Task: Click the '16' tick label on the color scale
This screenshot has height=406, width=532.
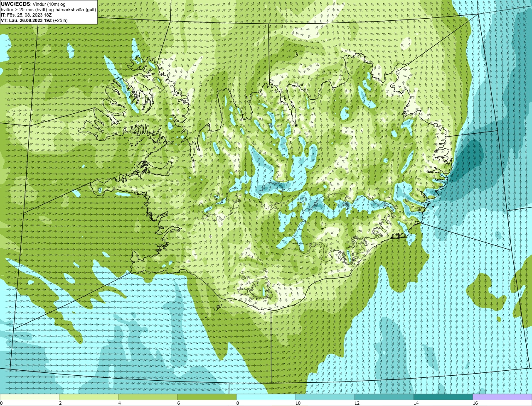Action: pos(475,403)
